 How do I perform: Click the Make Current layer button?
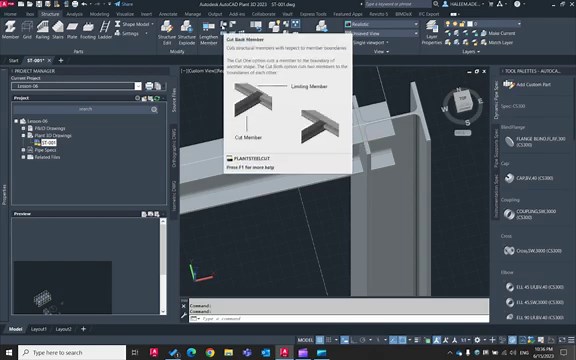pos(498,33)
